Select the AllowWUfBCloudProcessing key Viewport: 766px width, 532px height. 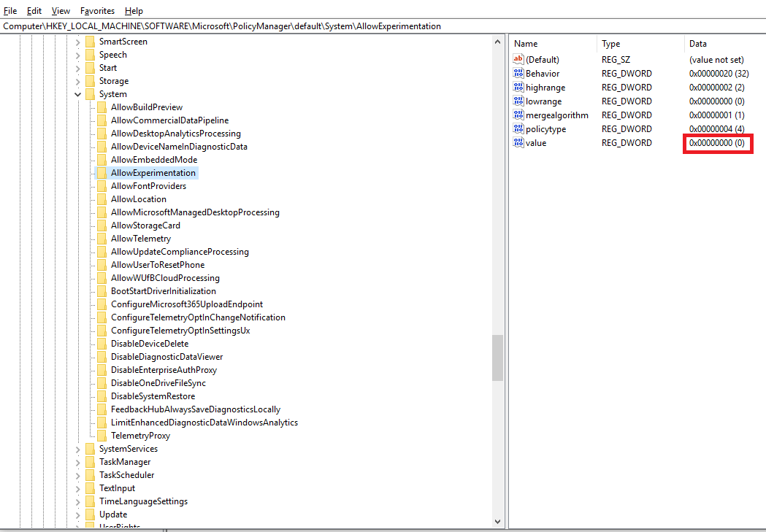tap(165, 278)
